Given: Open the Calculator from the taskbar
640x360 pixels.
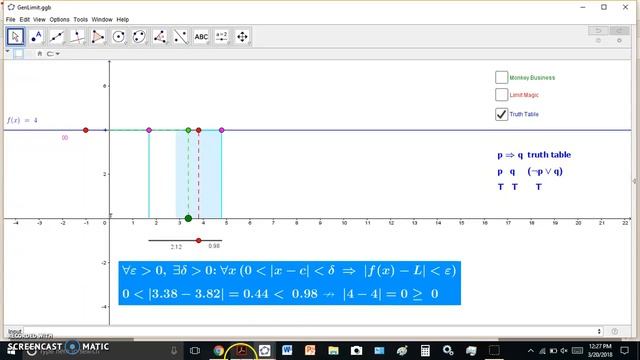Looking at the screenshot, I should (425, 350).
